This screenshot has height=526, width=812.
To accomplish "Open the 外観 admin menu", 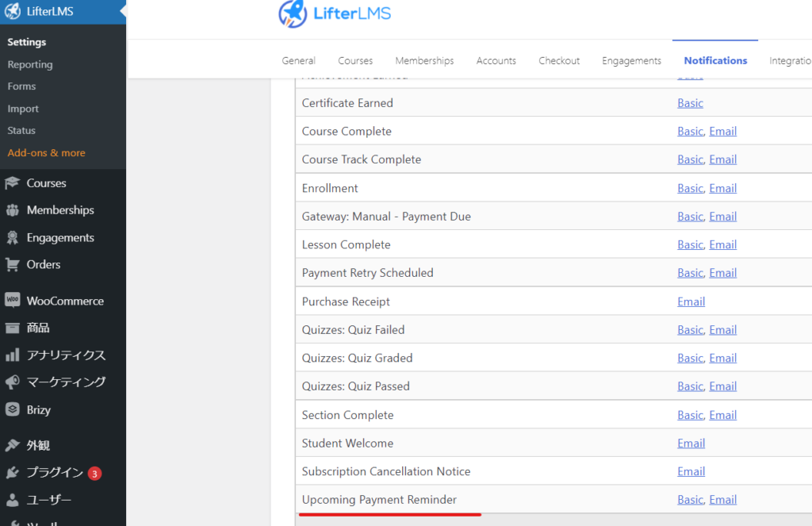I will pyautogui.click(x=63, y=445).
